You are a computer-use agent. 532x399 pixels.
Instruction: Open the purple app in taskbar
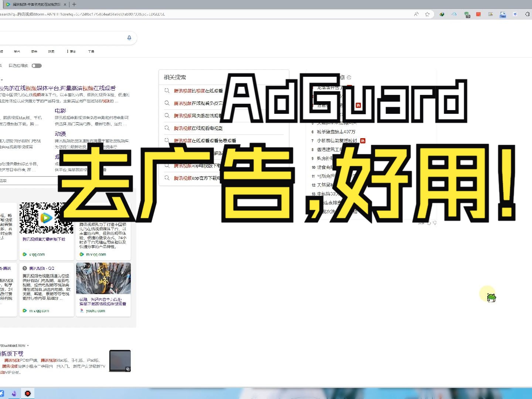point(14,393)
